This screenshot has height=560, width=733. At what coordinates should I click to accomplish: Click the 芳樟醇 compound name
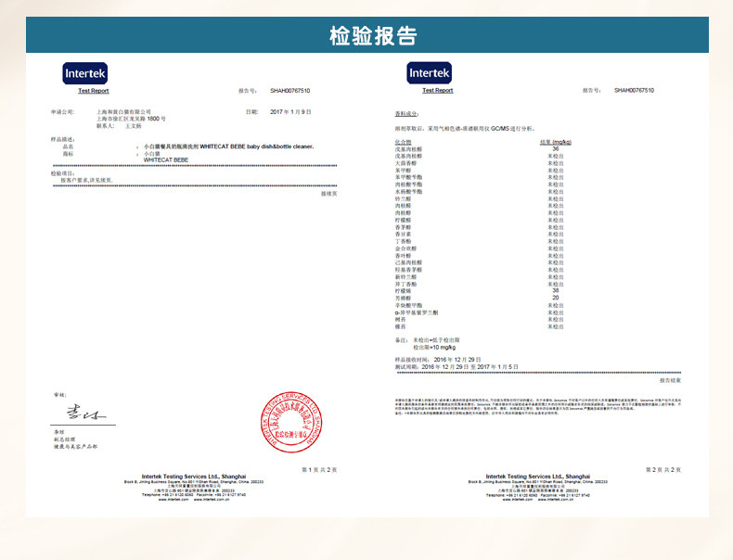(403, 298)
